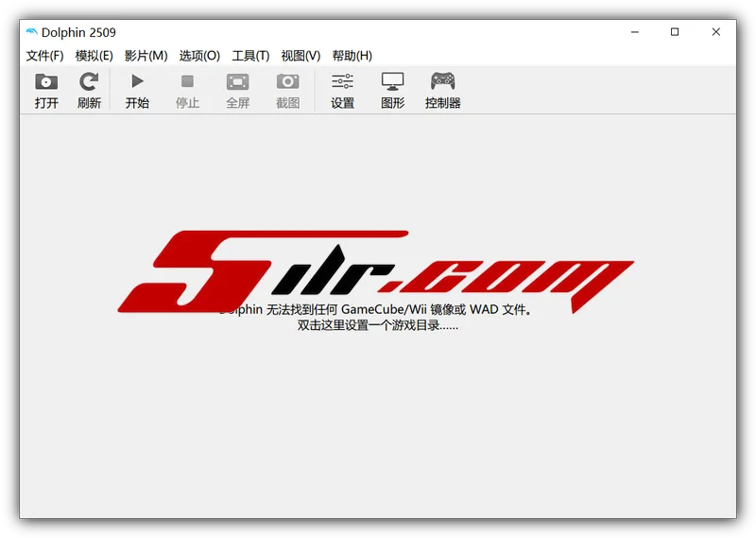This screenshot has width=756, height=538.
Task: Open the 工具(T) menu
Action: click(250, 56)
